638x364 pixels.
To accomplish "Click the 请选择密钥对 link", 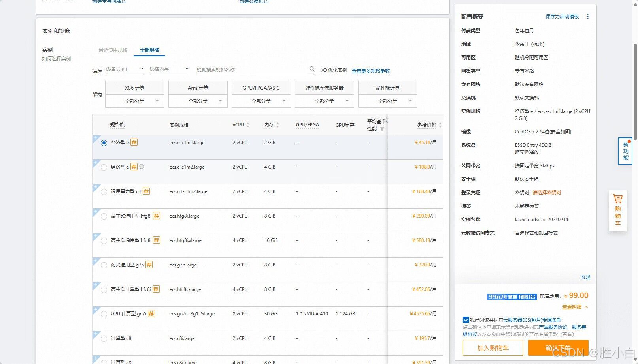I will (x=547, y=193).
